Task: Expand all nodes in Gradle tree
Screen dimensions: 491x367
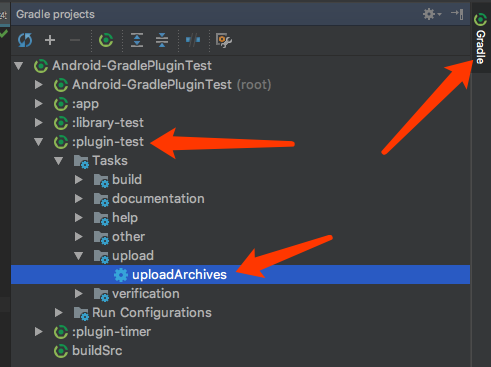Action: click(x=137, y=40)
